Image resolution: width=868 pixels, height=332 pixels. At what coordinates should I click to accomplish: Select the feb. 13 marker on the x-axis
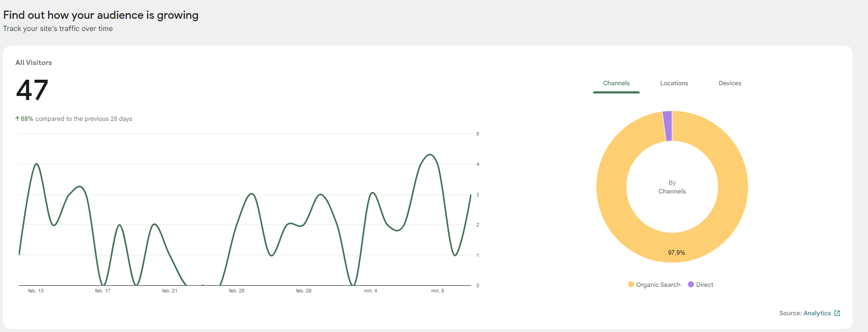[36, 291]
